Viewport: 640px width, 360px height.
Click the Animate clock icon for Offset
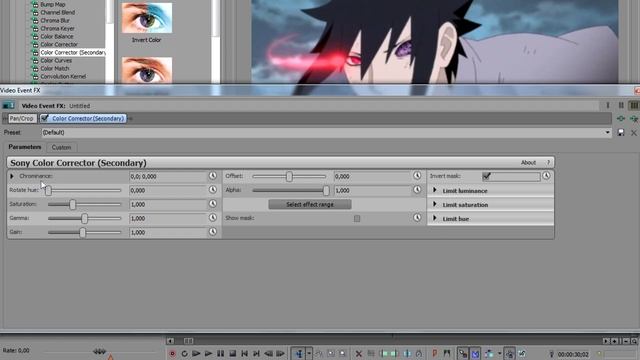[417, 176]
